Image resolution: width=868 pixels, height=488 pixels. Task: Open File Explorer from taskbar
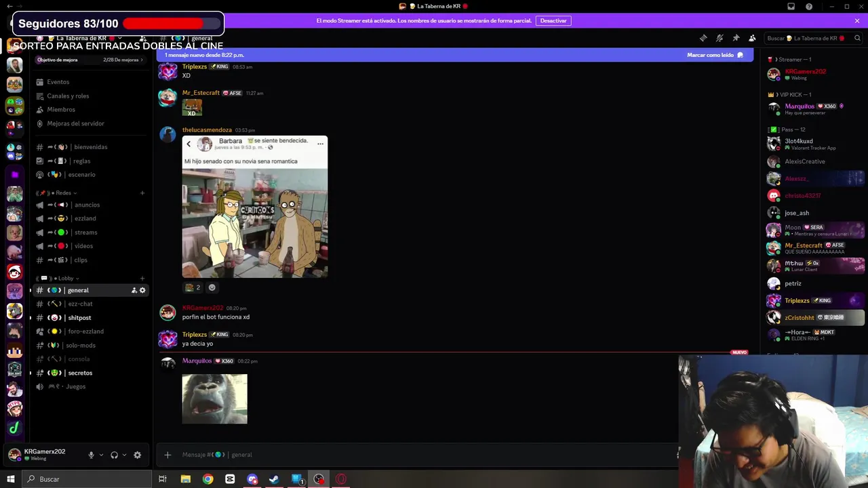185,479
